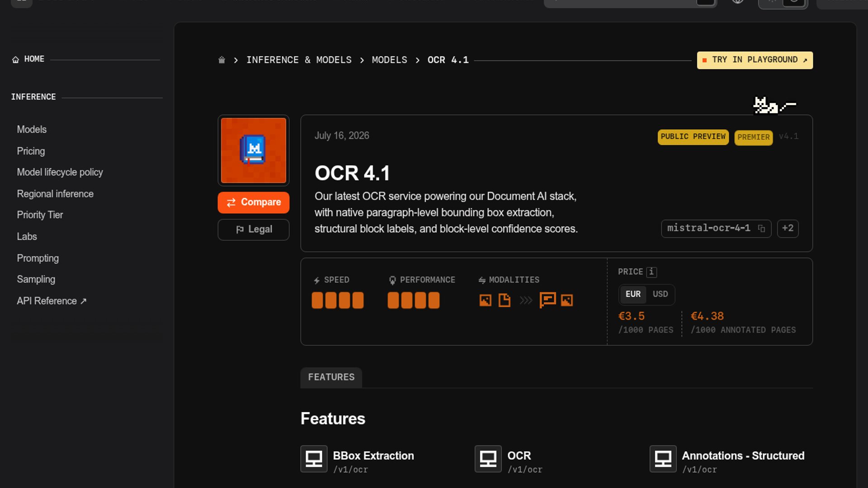The width and height of the screenshot is (868, 488).
Task: Open Models in the sidebar
Action: tap(32, 130)
